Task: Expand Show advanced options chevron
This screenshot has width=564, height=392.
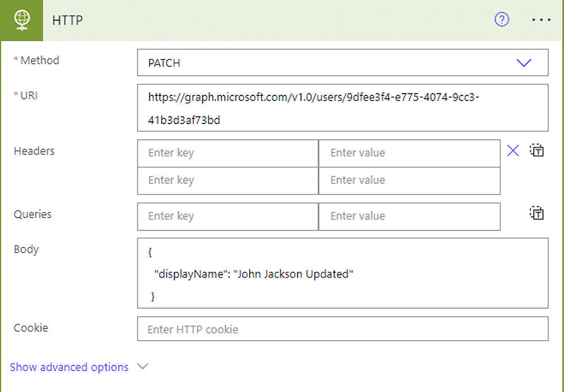Action: click(x=142, y=367)
